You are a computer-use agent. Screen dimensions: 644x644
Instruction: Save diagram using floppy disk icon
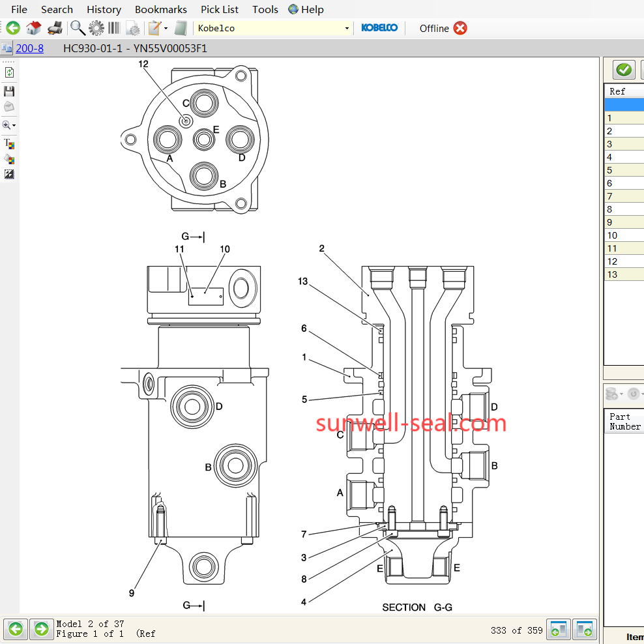(x=9, y=91)
